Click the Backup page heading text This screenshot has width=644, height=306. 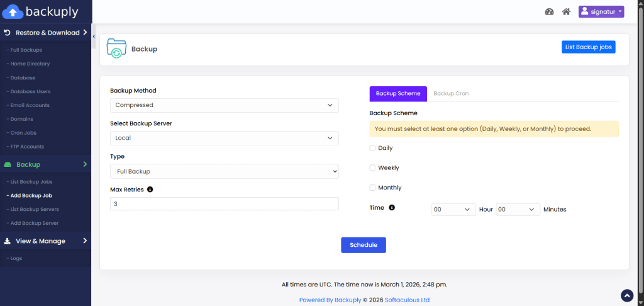pos(144,49)
